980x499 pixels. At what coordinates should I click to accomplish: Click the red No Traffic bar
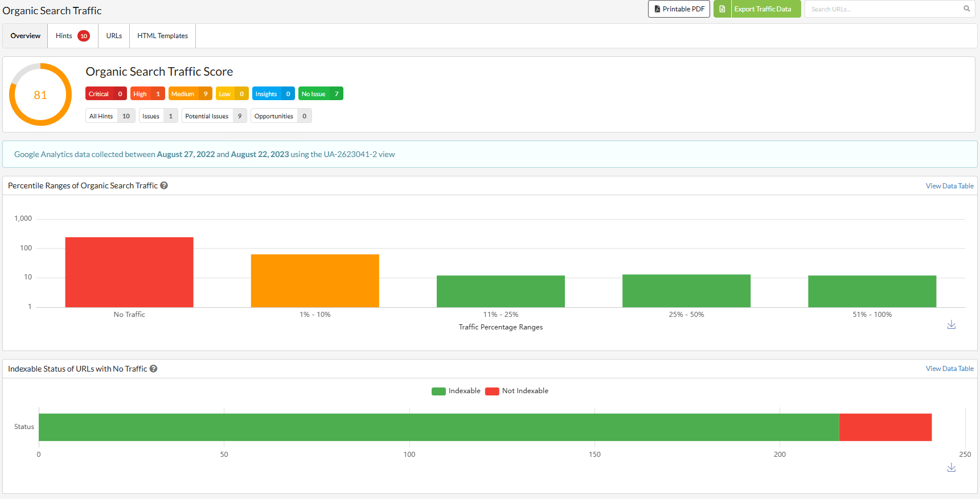click(129, 272)
